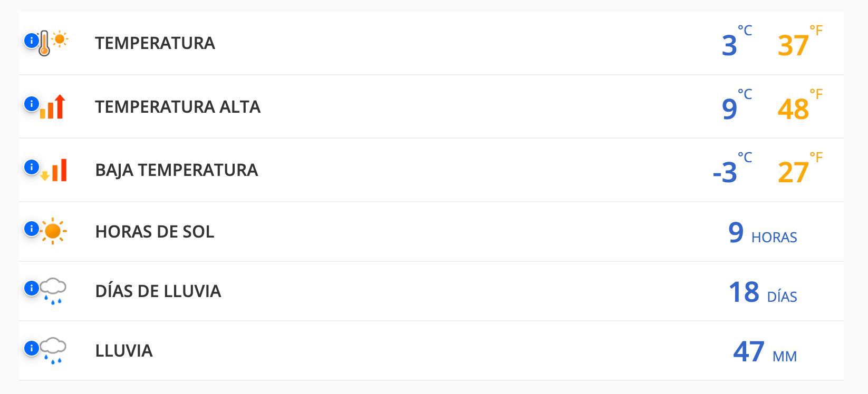Image resolution: width=868 pixels, height=394 pixels.
Task: Select the TEMPERATURA ALTA label
Action: (178, 107)
